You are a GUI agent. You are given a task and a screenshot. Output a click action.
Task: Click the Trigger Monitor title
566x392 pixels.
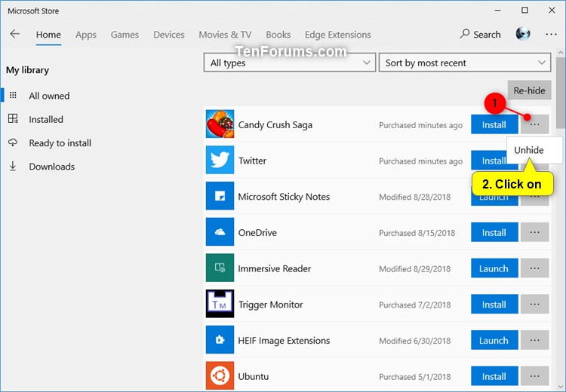(x=270, y=305)
